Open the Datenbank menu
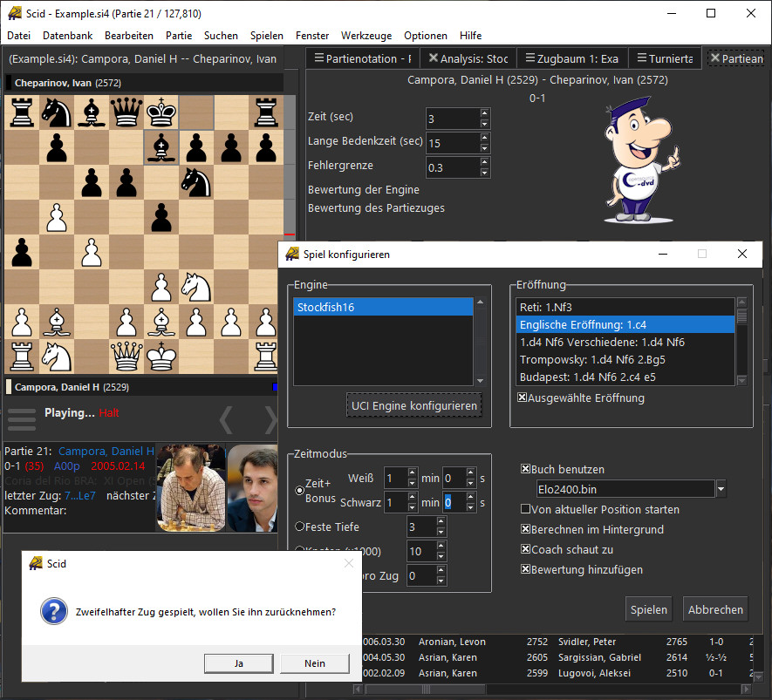 coord(68,36)
